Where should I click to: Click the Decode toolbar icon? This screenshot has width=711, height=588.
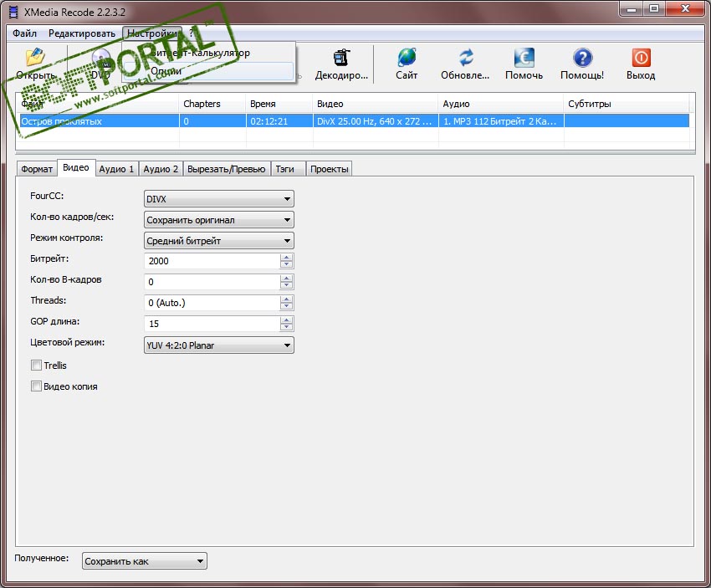pos(341,57)
